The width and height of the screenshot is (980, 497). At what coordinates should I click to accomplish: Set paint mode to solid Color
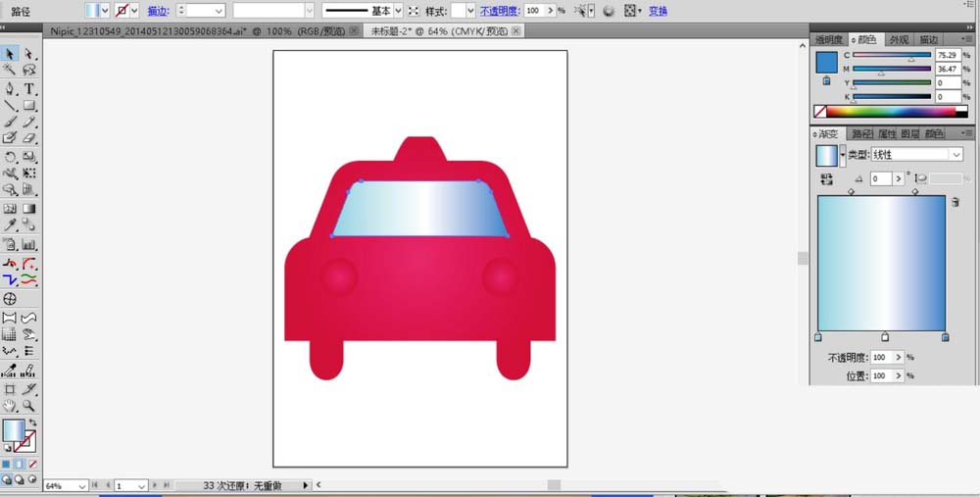coord(6,464)
